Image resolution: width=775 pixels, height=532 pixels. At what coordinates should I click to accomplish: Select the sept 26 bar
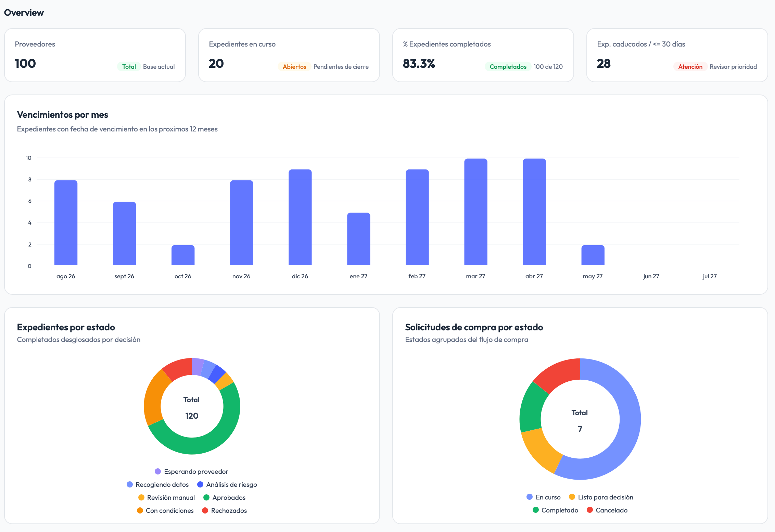(124, 233)
